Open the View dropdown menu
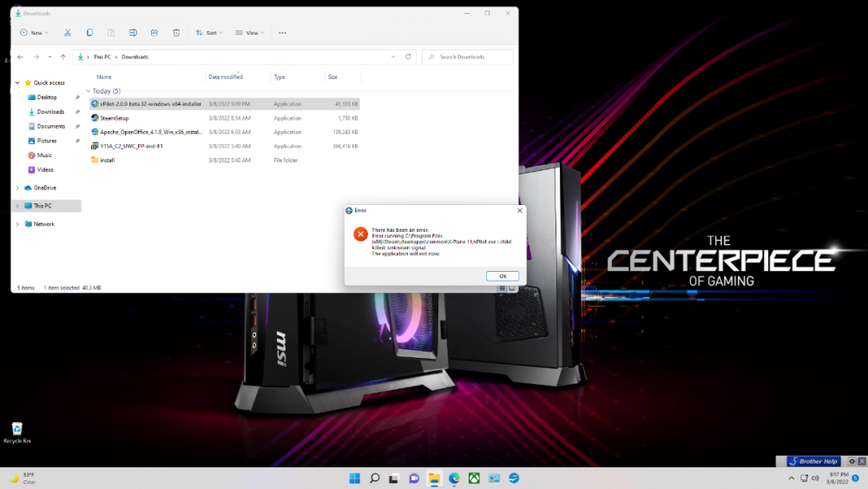Screen dimensions: 868x489 (x=250, y=33)
